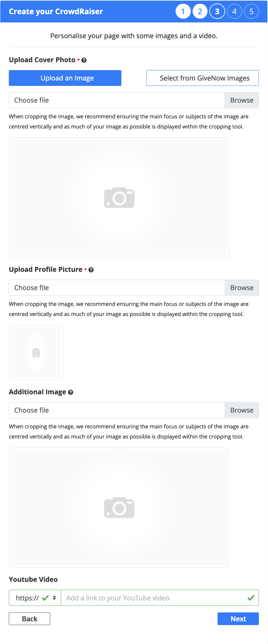268x644 pixels.
Task: Click the camera icon in cover photo preview
Action: point(119,198)
